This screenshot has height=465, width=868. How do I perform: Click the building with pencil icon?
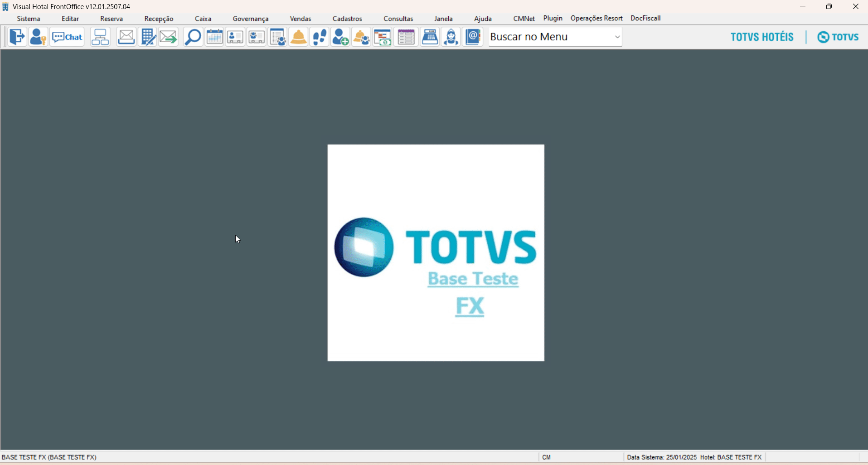click(148, 37)
